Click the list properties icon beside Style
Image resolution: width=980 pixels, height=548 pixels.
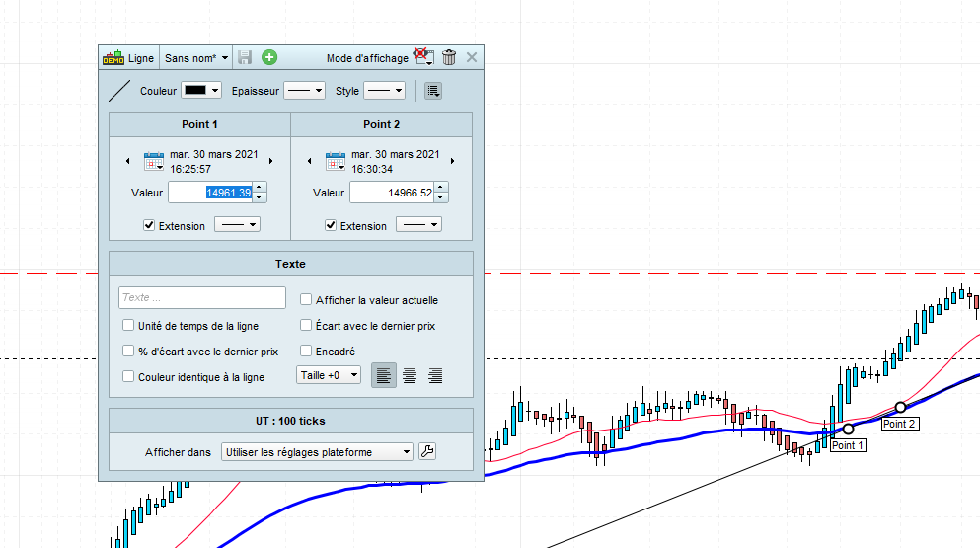pyautogui.click(x=432, y=91)
